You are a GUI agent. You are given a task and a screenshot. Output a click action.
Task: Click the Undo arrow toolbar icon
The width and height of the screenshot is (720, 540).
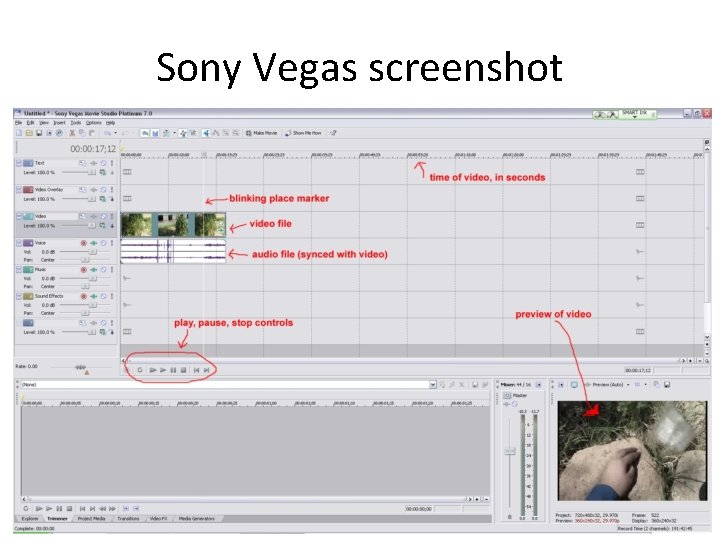click(108, 133)
